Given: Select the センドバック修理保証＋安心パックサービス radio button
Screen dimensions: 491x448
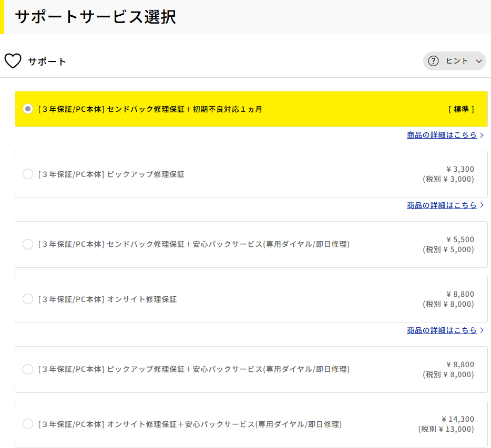Looking at the screenshot, I should click(x=28, y=244).
